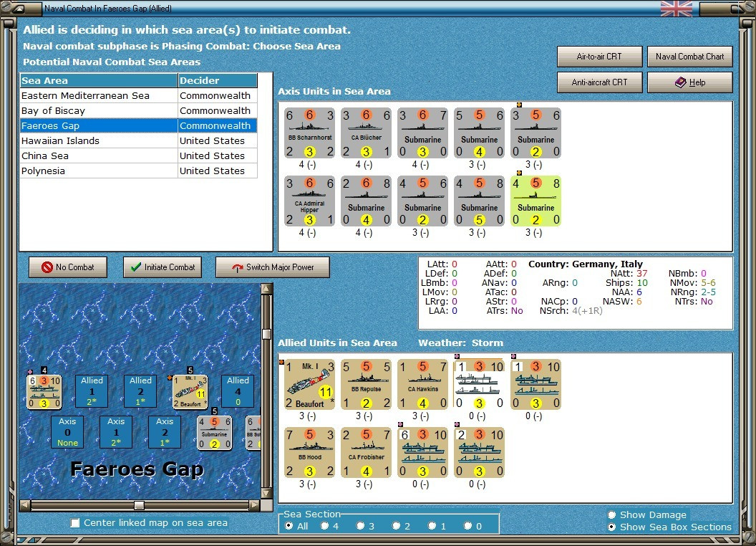Click the Beaufort counter on the Faeroes Gap map
Screen dimensions: 756x546
pos(190,391)
